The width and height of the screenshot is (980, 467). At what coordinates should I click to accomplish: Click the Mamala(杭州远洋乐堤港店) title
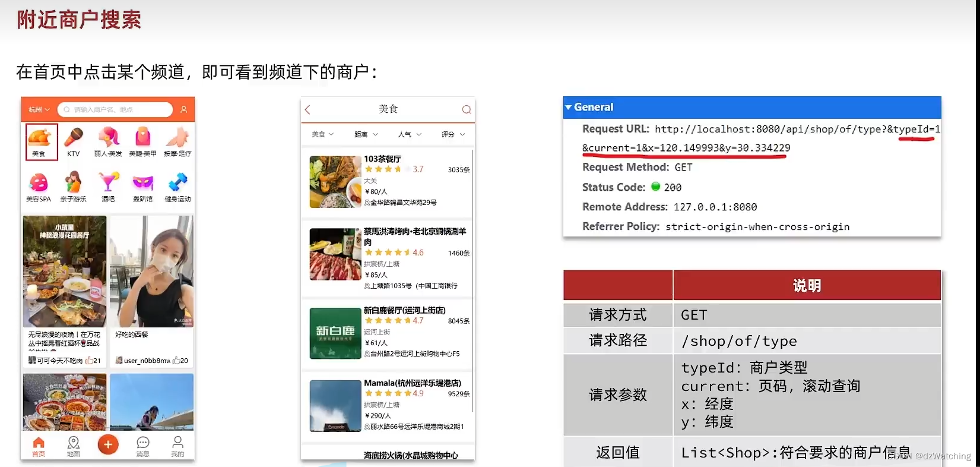pos(413,383)
